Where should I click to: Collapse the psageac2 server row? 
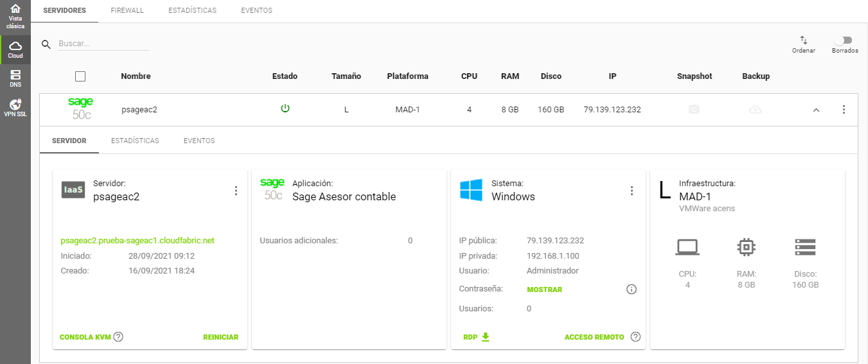click(x=816, y=110)
